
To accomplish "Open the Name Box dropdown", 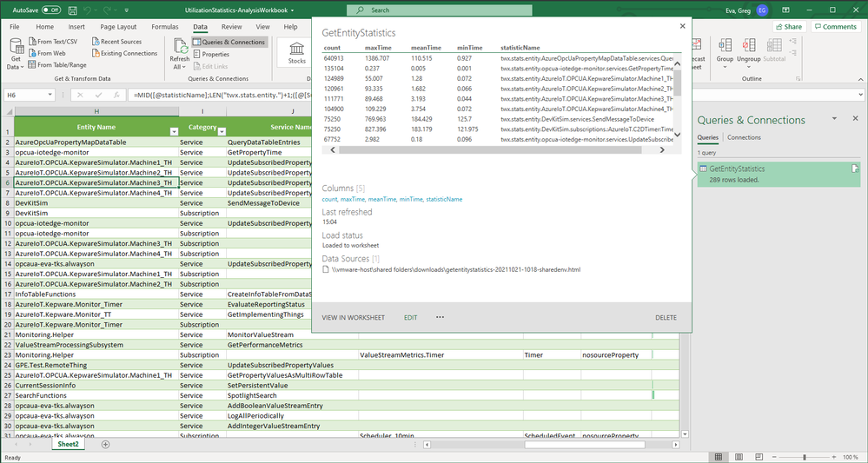I will click(50, 96).
